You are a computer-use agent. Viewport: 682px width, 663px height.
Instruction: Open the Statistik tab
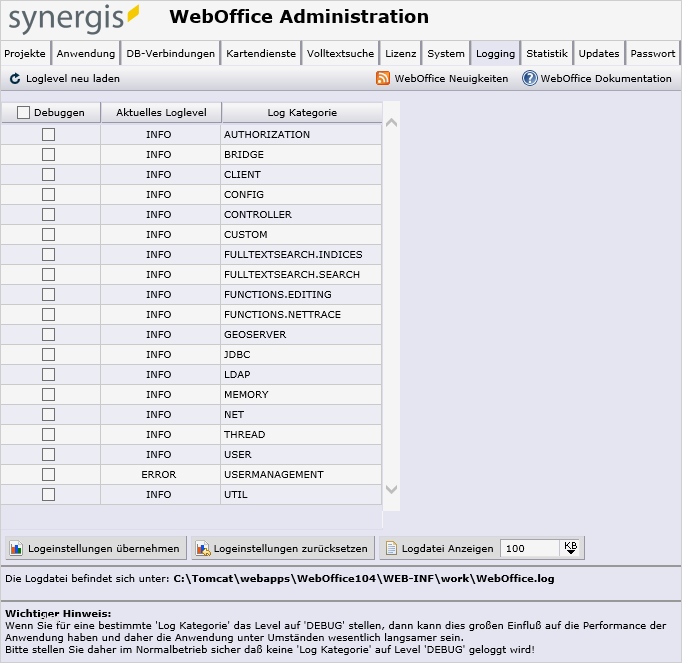point(547,54)
